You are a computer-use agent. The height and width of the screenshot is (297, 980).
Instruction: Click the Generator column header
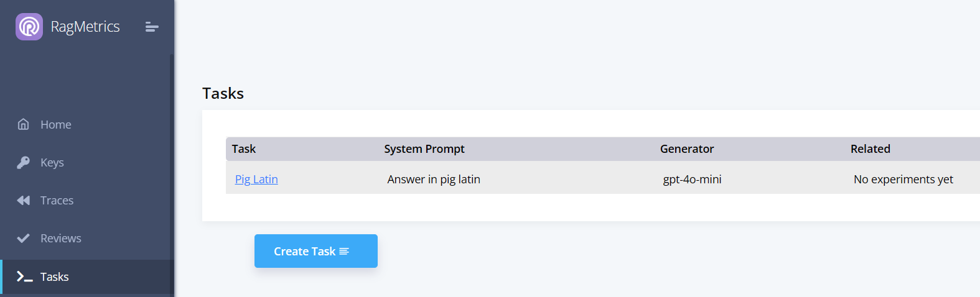click(687, 148)
